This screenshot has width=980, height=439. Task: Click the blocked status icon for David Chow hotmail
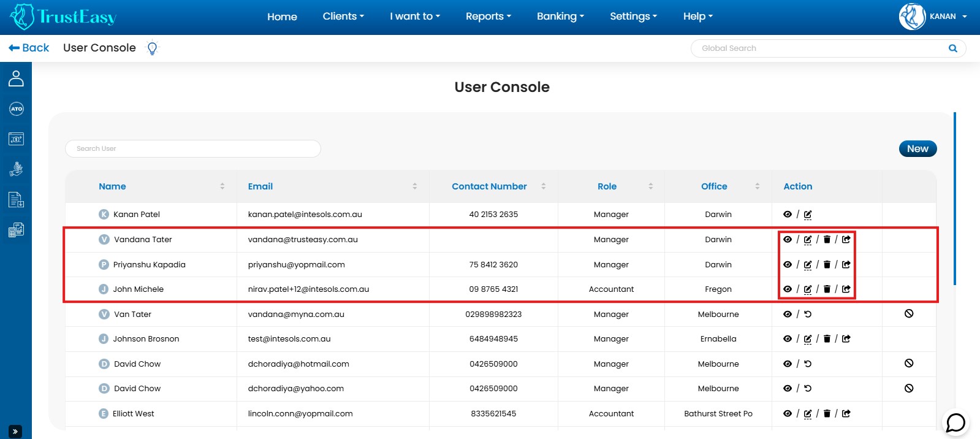pyautogui.click(x=909, y=364)
